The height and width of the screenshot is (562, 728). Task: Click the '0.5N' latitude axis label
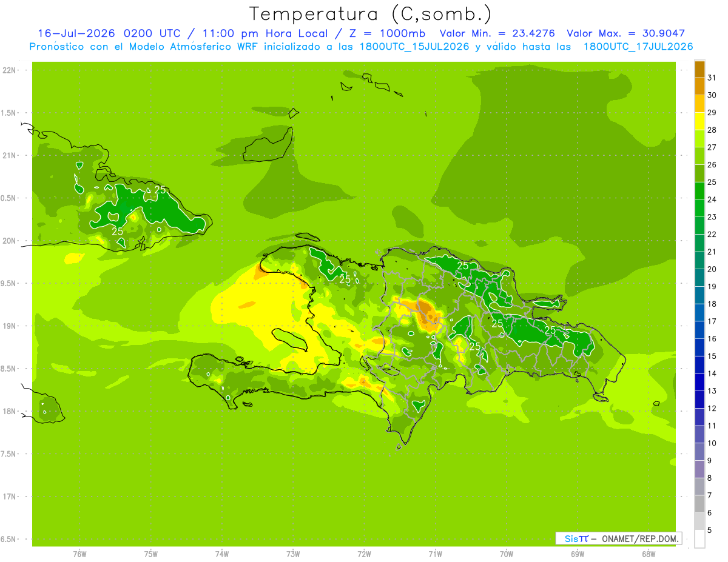(8, 198)
